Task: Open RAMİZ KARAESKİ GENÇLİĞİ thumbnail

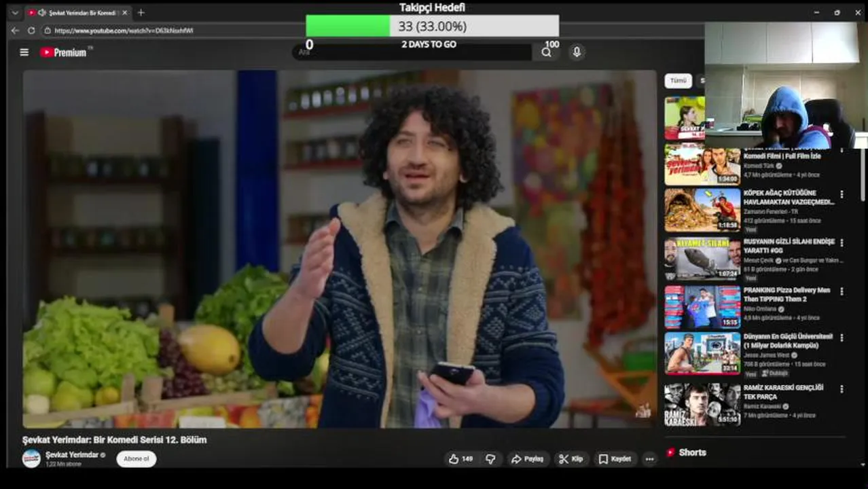Action: 702,404
